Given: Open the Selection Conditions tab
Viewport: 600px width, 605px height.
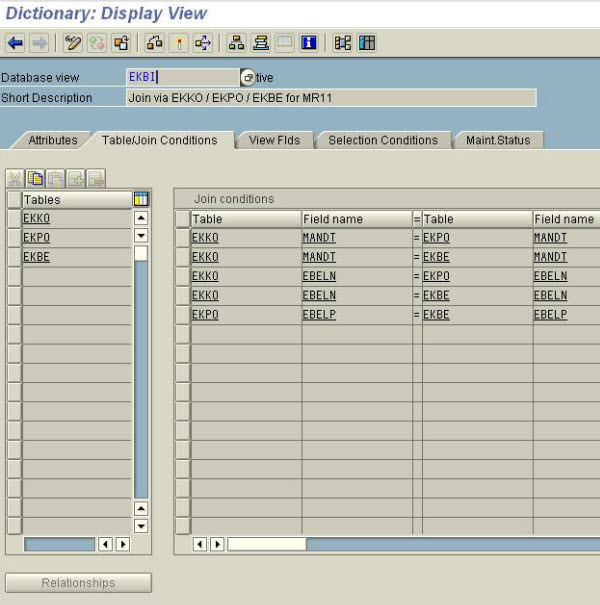Looking at the screenshot, I should [x=383, y=140].
